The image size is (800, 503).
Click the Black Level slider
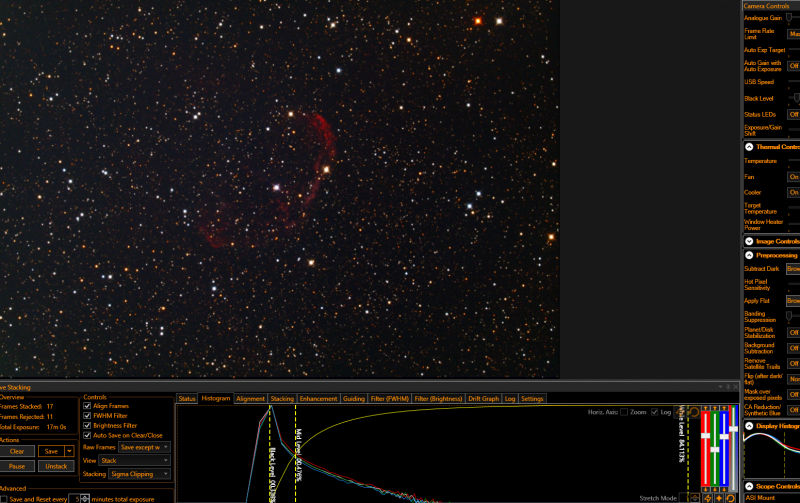[796, 98]
